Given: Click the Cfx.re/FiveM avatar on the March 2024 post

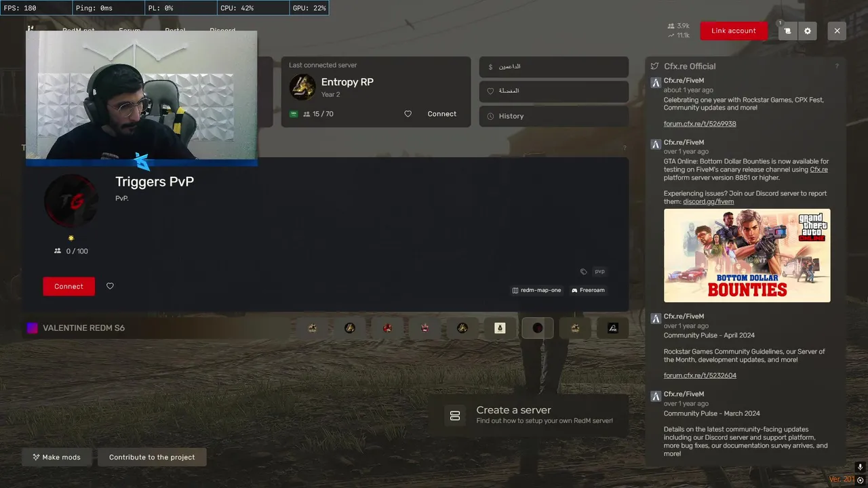Looking at the screenshot, I should tap(656, 396).
